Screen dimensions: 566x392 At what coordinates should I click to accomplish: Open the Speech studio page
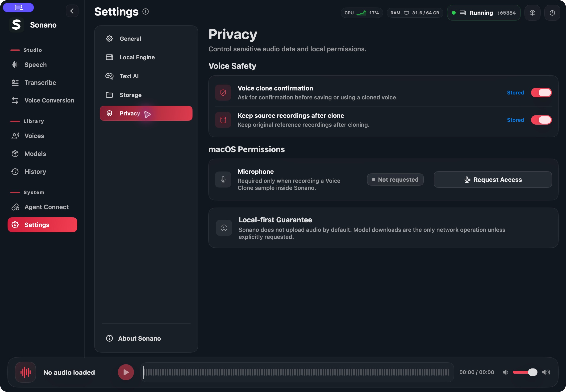coord(42,65)
